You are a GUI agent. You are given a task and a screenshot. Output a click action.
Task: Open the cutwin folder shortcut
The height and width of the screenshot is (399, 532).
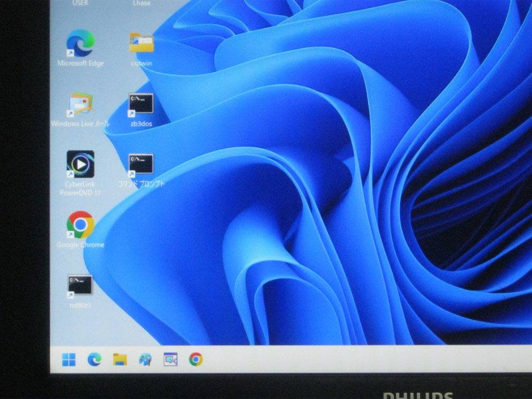[141, 44]
